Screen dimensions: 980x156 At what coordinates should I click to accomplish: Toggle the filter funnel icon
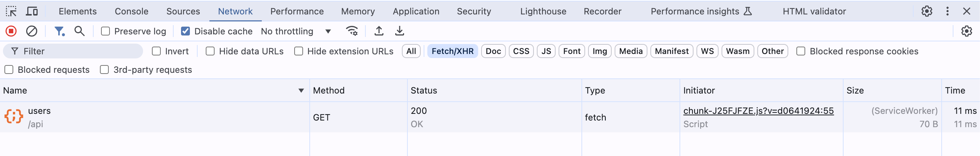pyautogui.click(x=59, y=31)
